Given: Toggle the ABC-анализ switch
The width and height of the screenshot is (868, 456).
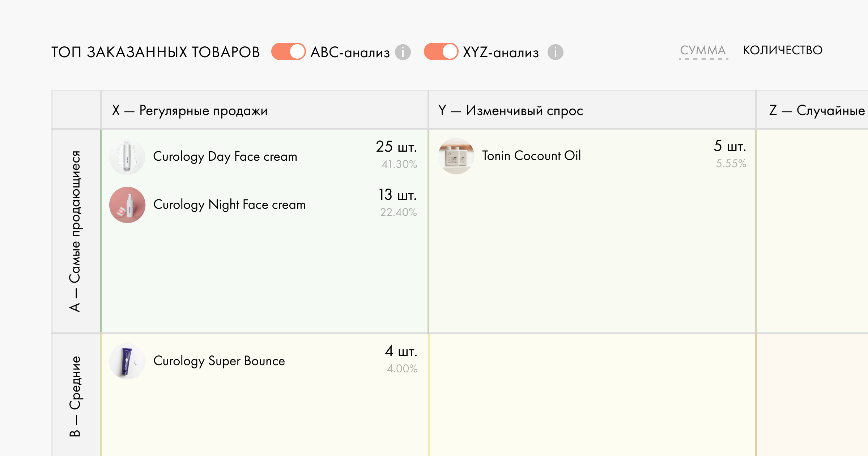Looking at the screenshot, I should (x=288, y=51).
